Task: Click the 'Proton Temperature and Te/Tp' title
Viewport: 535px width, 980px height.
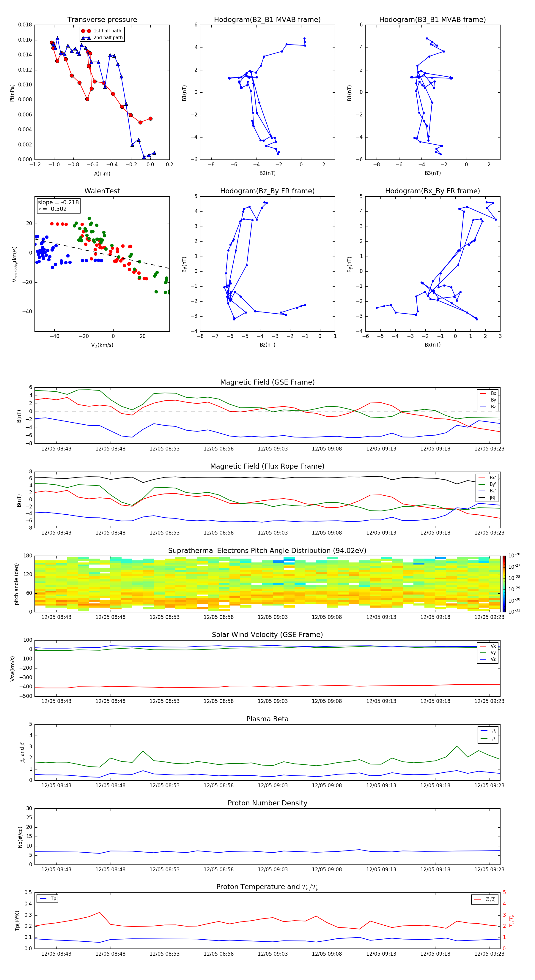Action: pyautogui.click(x=267, y=887)
